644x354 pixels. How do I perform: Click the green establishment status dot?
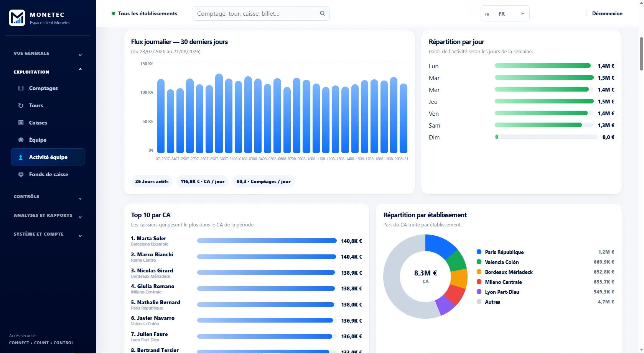(114, 13)
